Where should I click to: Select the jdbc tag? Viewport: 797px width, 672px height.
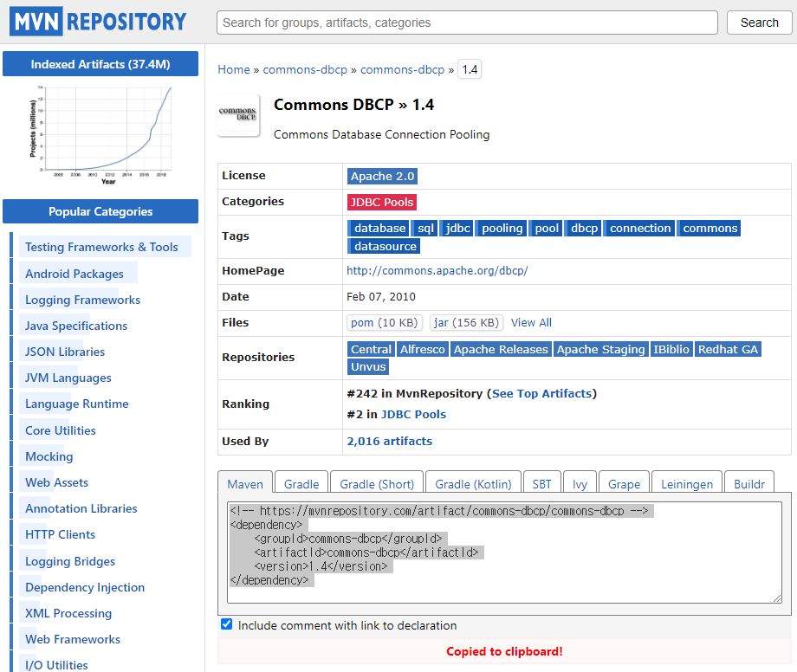[x=457, y=228]
